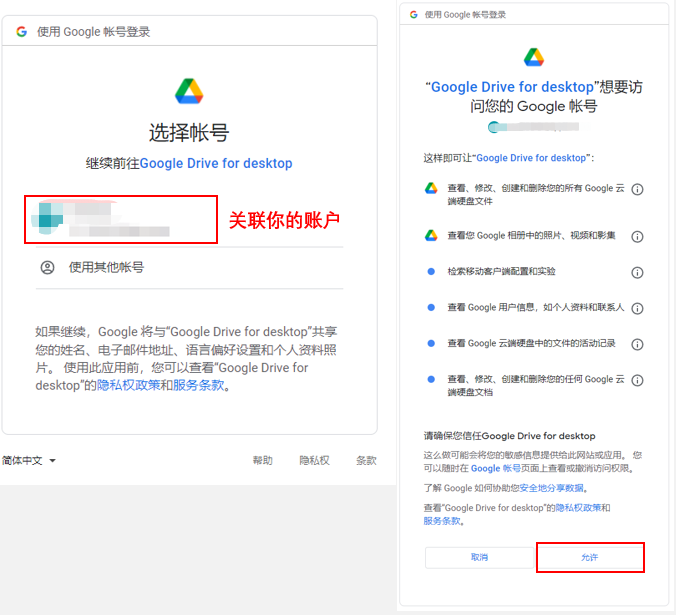This screenshot has height=615, width=676.
Task: Open Google Drive for desktop link under 选择帐号
Action: (216, 163)
